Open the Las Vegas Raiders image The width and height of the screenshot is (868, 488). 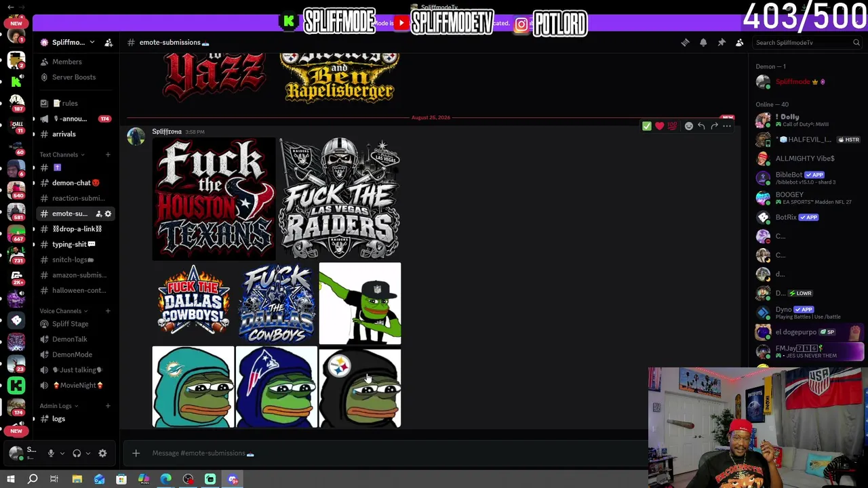click(x=340, y=199)
